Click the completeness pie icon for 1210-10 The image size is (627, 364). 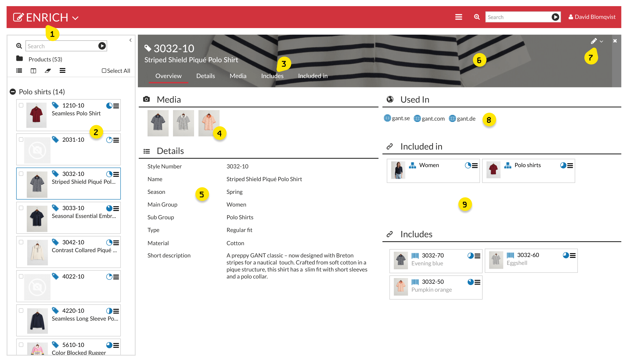[x=109, y=106]
